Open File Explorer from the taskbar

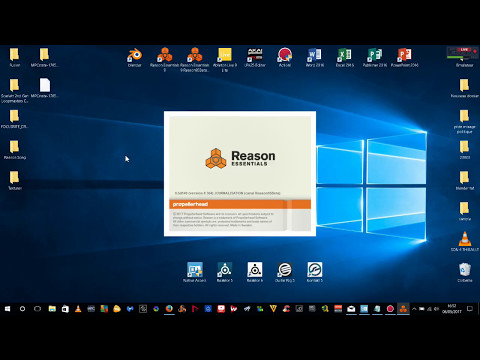click(x=52, y=309)
